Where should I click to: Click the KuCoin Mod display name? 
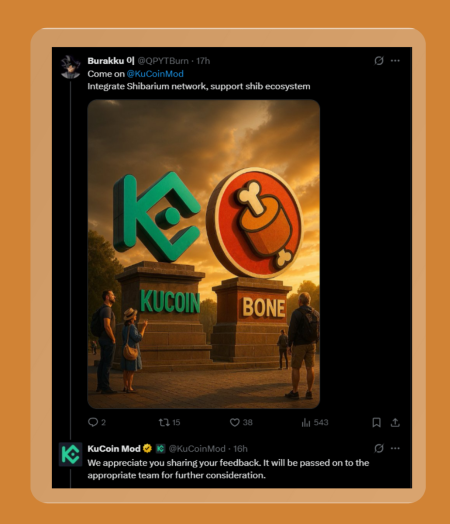click(x=114, y=448)
